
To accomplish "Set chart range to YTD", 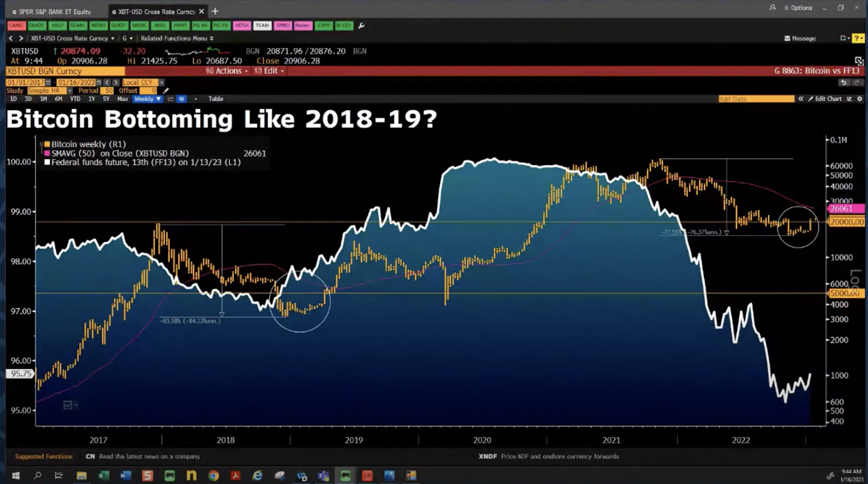I will tap(75, 99).
